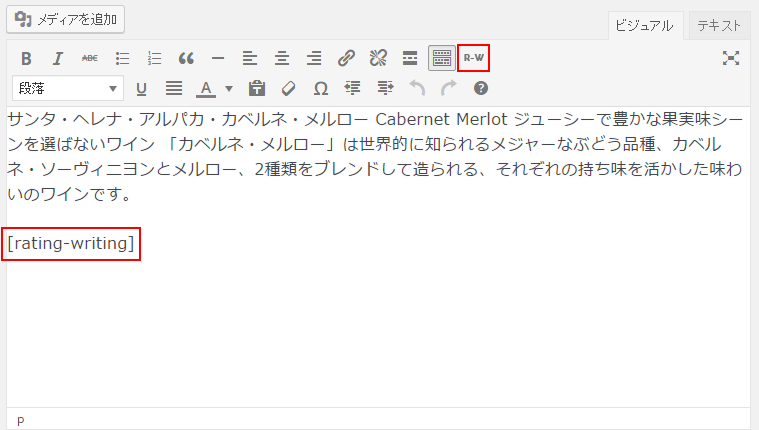Insert a special character (Omega)
Screen dimensions: 759x430
(x=320, y=89)
